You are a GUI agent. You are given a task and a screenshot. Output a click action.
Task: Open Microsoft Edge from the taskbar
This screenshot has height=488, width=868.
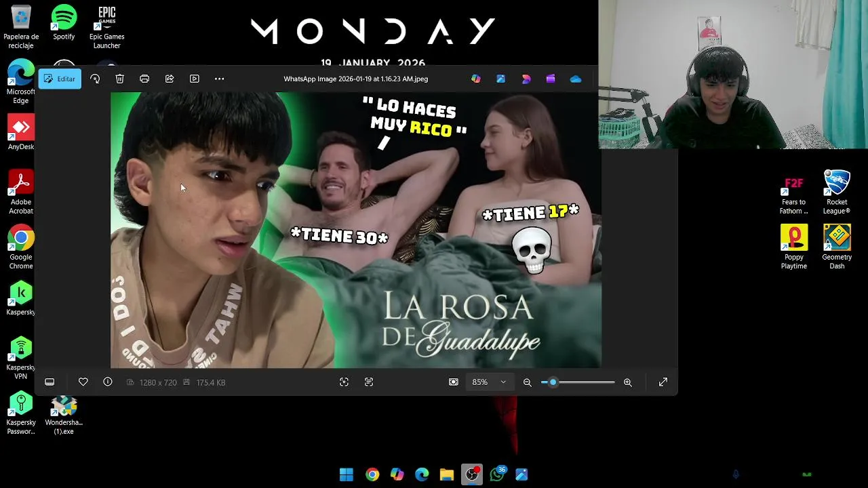point(422,474)
